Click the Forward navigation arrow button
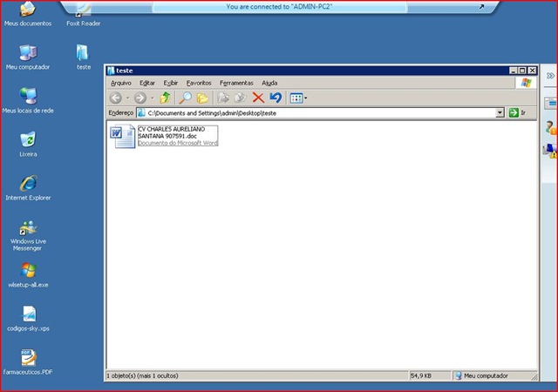Viewport: 558px width, 392px height. [x=139, y=98]
